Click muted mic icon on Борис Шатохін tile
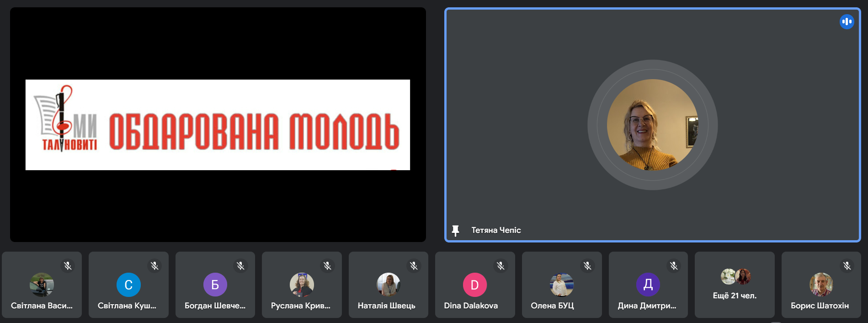The height and width of the screenshot is (323, 868). pos(847,266)
